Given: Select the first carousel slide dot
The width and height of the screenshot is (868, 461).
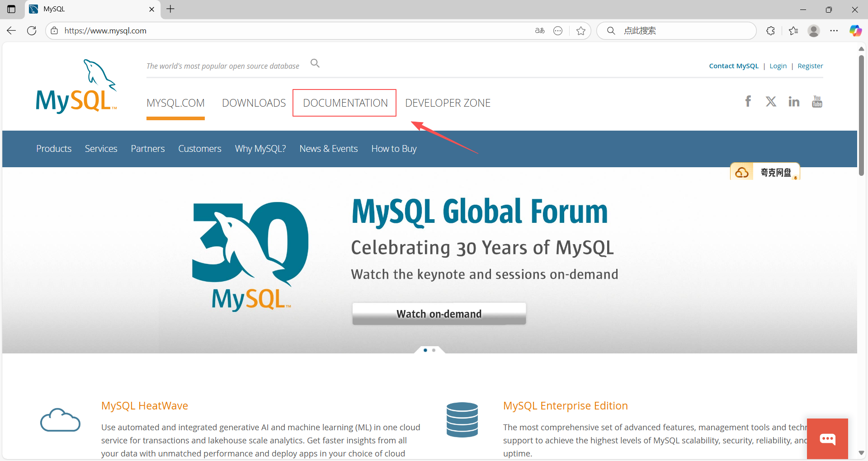Looking at the screenshot, I should [x=425, y=350].
